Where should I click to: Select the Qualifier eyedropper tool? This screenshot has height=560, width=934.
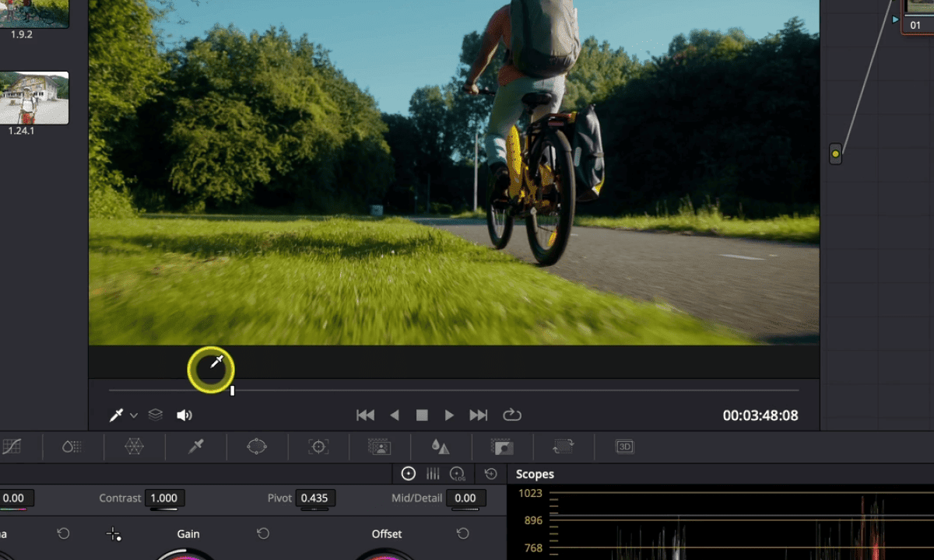click(x=195, y=446)
